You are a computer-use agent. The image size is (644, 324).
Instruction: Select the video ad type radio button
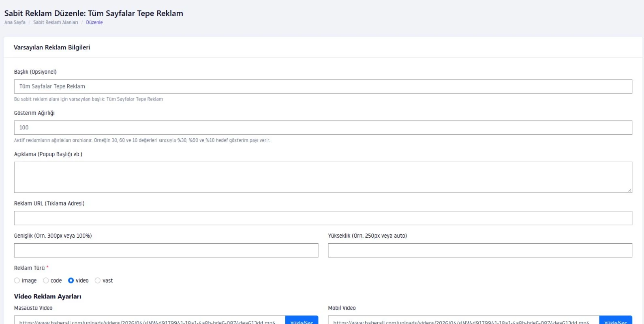[71, 281]
